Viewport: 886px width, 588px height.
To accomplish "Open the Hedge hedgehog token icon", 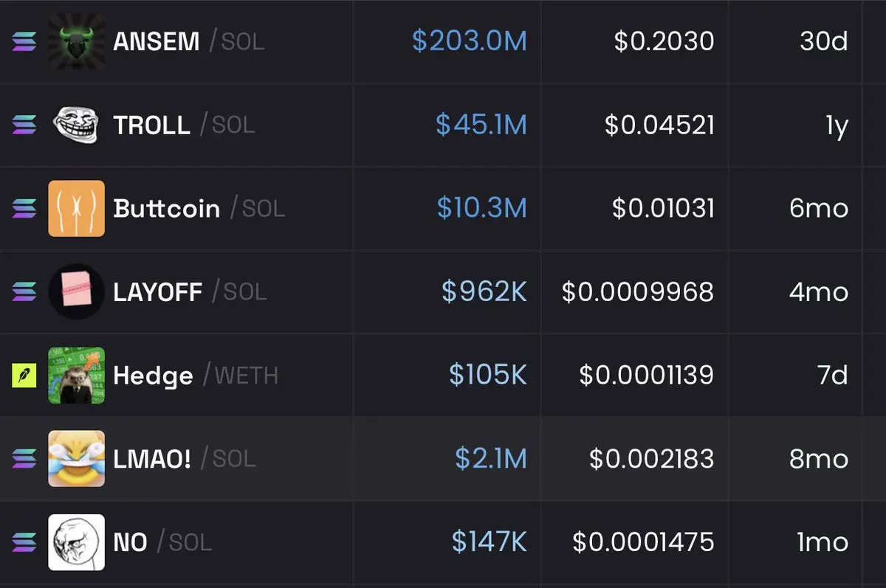I will click(76, 376).
